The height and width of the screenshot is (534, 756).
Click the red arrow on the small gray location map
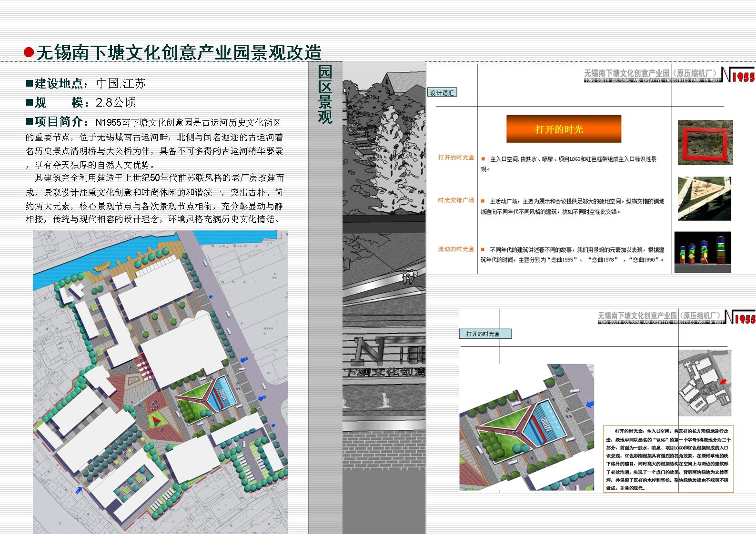(x=724, y=381)
